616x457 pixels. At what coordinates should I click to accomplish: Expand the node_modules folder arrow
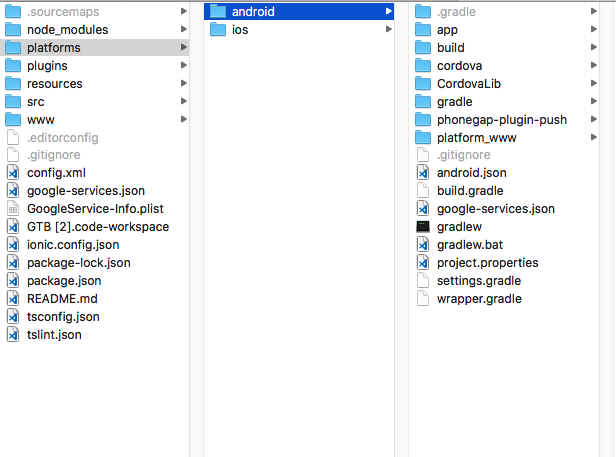(183, 29)
